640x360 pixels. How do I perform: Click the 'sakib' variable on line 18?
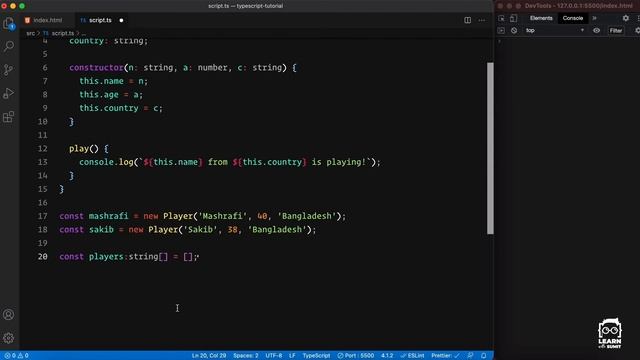(x=101, y=229)
